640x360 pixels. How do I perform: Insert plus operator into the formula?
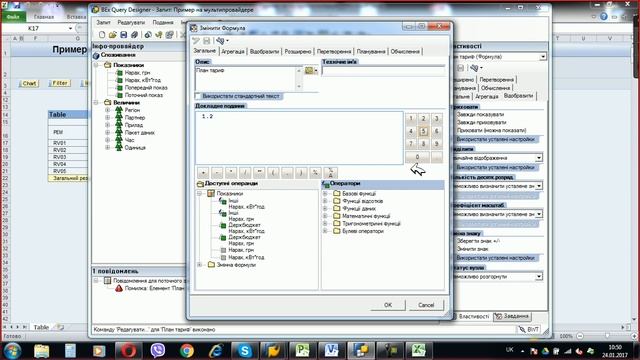point(203,173)
